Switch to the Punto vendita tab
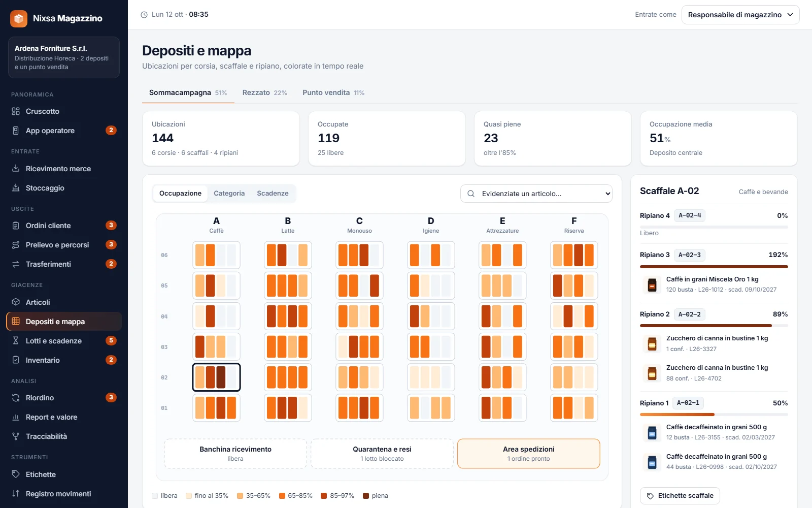The height and width of the screenshot is (508, 812). pyautogui.click(x=333, y=92)
